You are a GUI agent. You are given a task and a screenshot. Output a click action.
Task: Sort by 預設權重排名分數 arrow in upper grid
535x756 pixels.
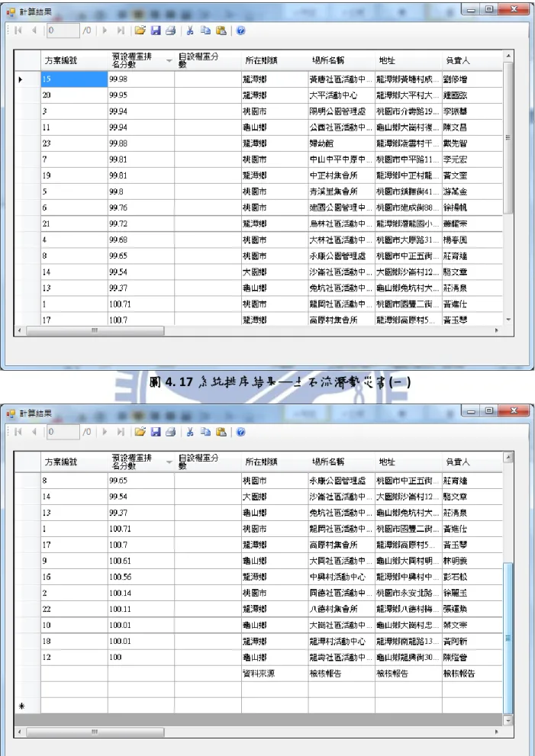[169, 61]
